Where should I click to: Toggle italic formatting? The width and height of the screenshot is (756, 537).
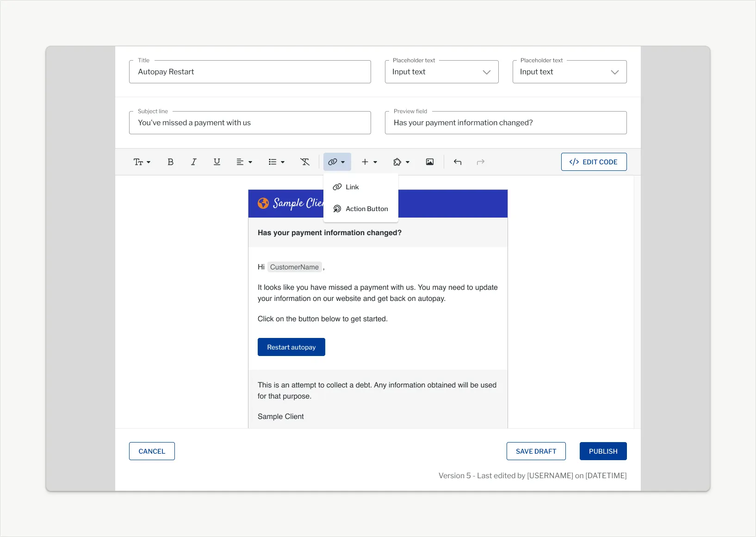193,162
